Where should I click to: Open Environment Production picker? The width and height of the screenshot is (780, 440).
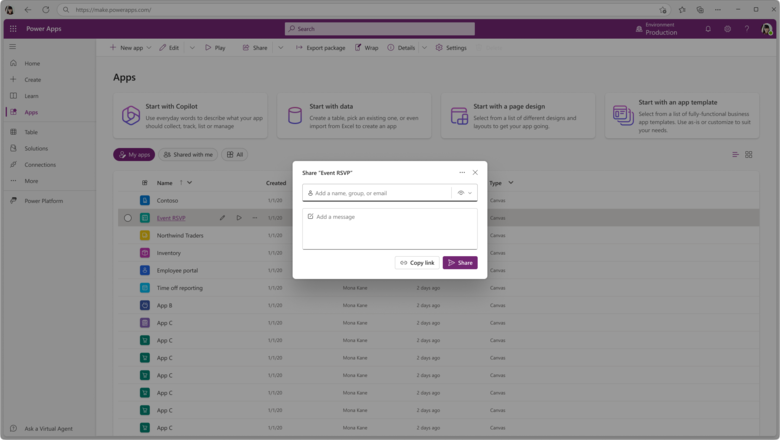point(657,29)
